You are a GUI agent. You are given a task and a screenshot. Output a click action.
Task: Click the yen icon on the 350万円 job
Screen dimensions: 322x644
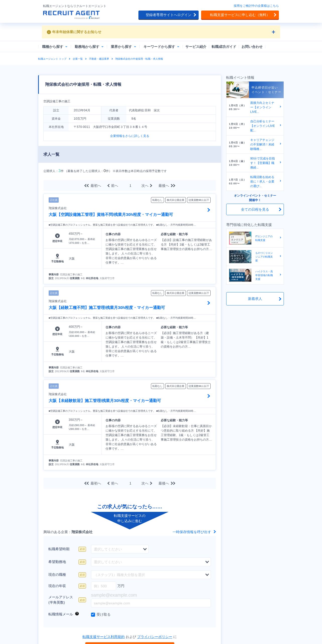click(57, 422)
